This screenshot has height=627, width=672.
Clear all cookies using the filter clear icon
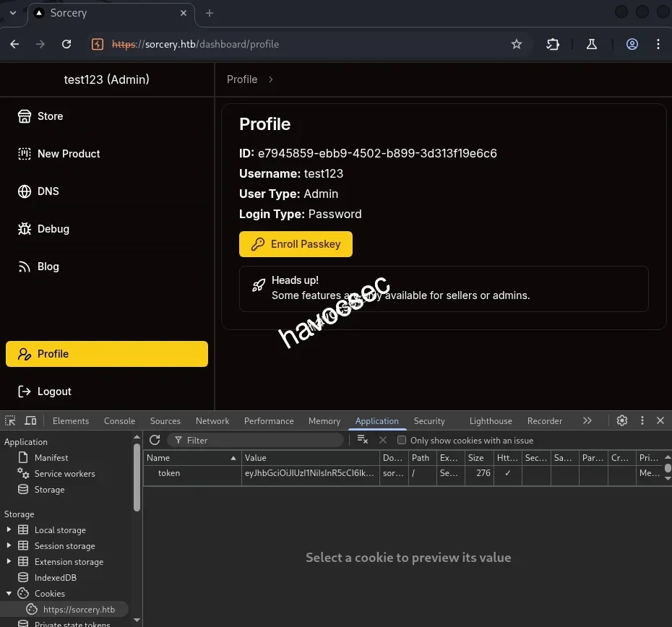coord(363,440)
